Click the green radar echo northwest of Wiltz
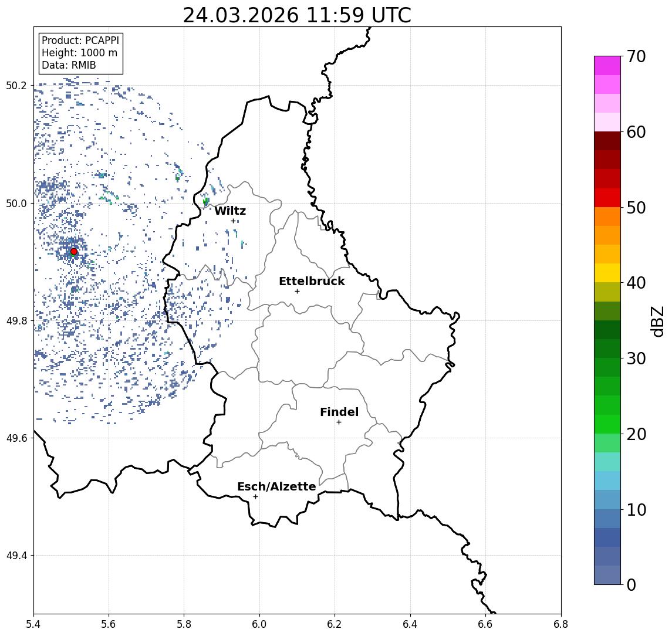Viewport: 672px width, 636px height. pos(206,201)
